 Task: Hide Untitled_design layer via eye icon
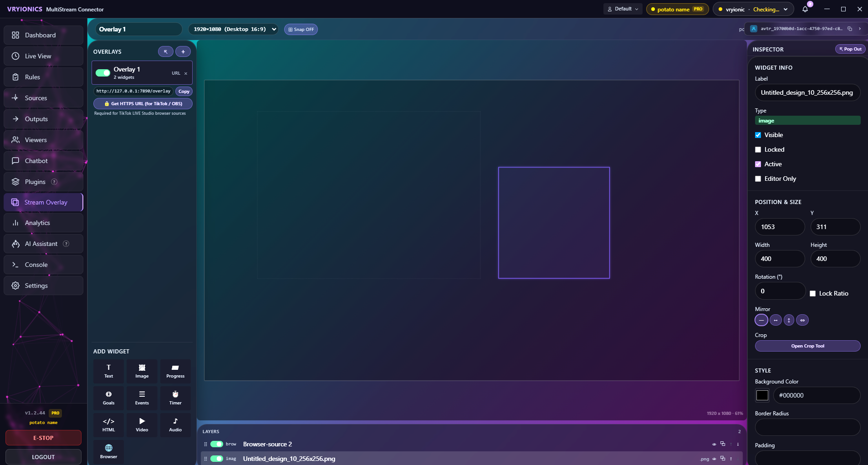714,459
